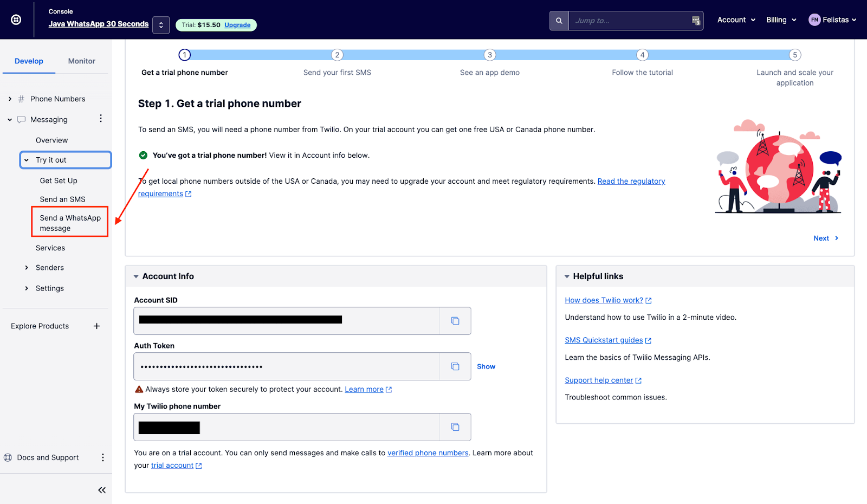The height and width of the screenshot is (504, 867).
Task: Expand the Settings section
Action: click(27, 288)
